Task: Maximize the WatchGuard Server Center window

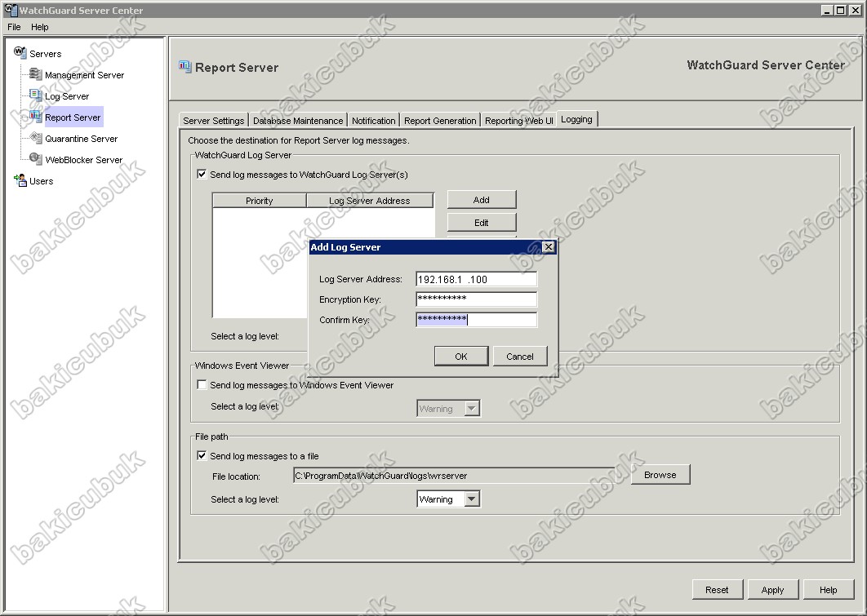Action: [840, 10]
